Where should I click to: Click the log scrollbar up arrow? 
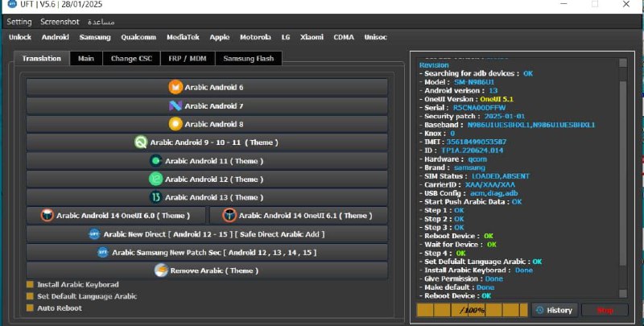pyautogui.click(x=622, y=63)
